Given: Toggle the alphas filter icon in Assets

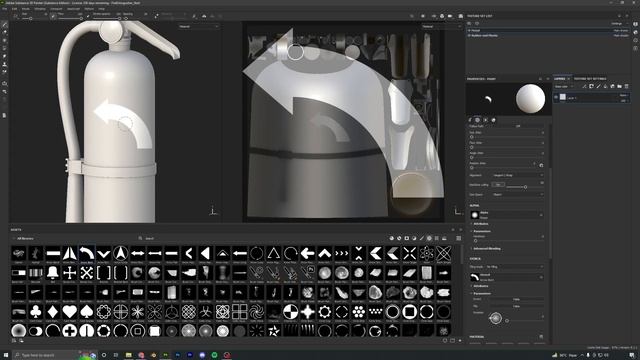Looking at the screenshot, I should pyautogui.click(x=429, y=238).
